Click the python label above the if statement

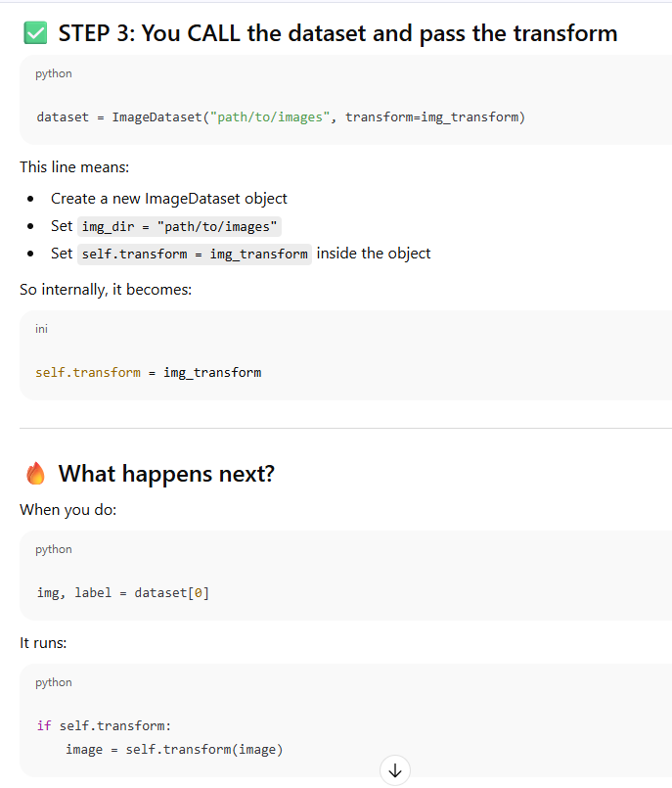point(54,682)
